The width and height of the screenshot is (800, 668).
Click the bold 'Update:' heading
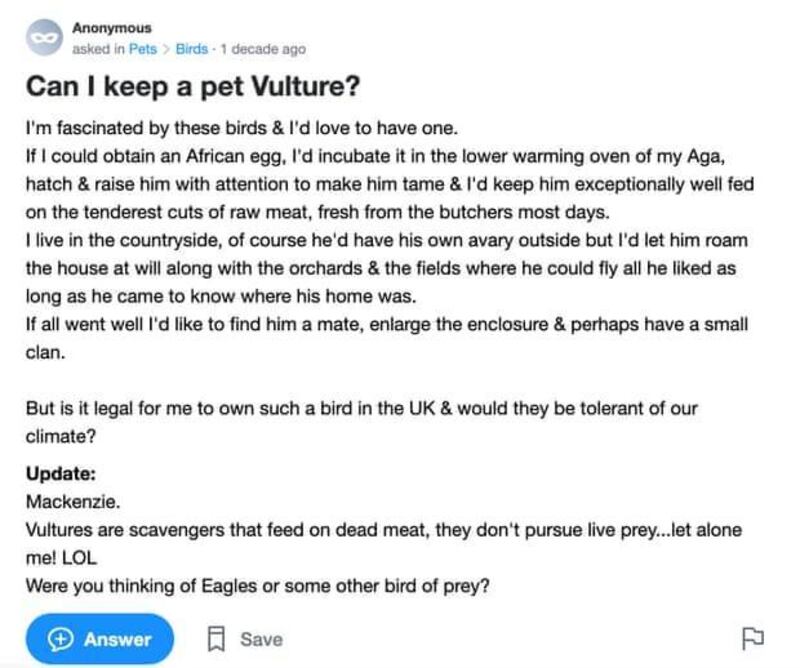click(60, 475)
